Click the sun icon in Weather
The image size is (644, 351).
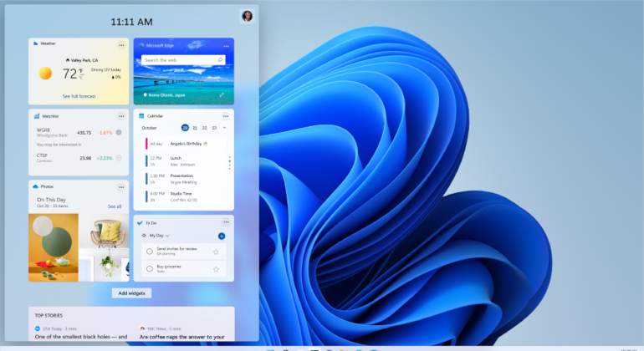[x=45, y=74]
